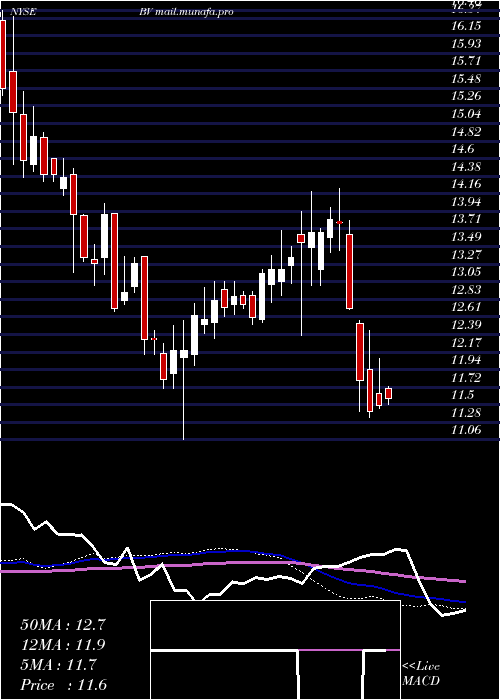Select the 11.94 price axis label
The width and height of the screenshot is (500, 700).
click(466, 360)
